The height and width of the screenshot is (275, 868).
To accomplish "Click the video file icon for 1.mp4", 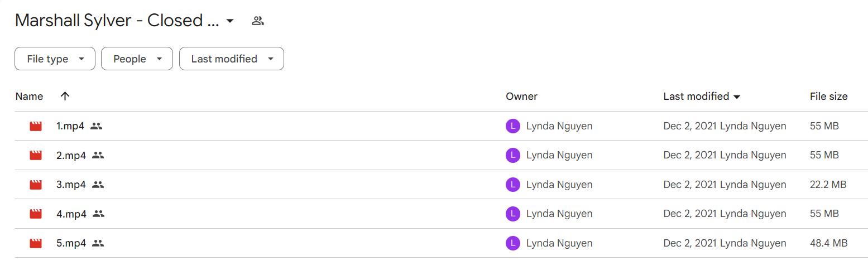I will [36, 126].
